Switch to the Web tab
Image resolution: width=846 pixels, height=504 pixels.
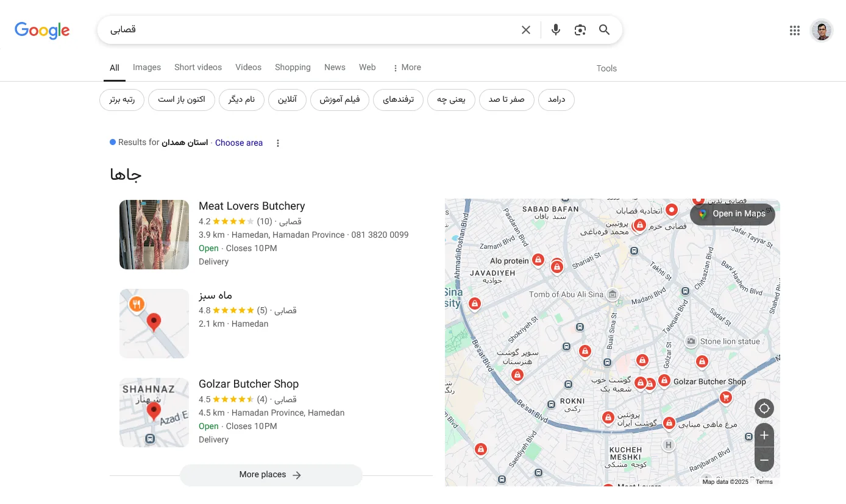click(x=368, y=68)
